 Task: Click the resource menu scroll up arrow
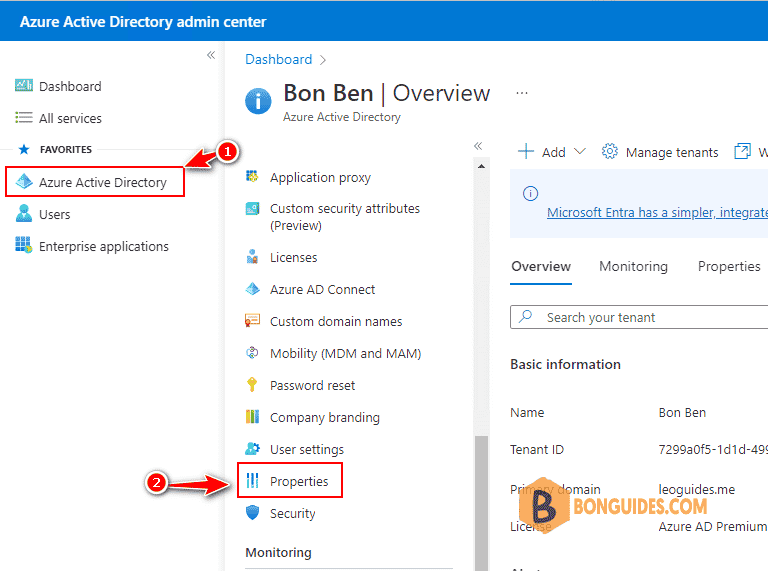481,167
